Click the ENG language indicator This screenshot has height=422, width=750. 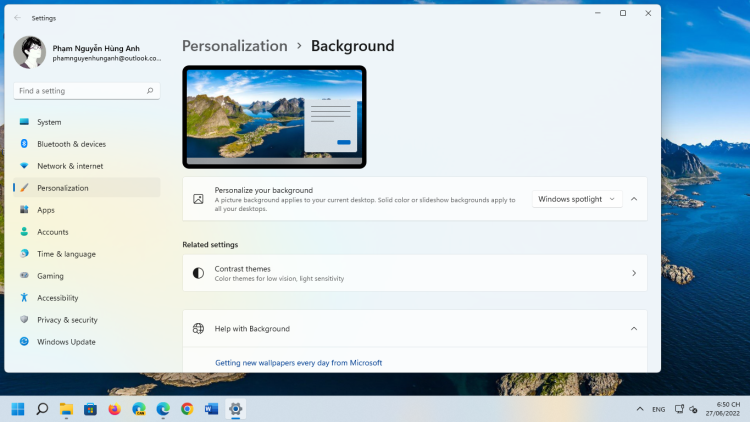[659, 410]
